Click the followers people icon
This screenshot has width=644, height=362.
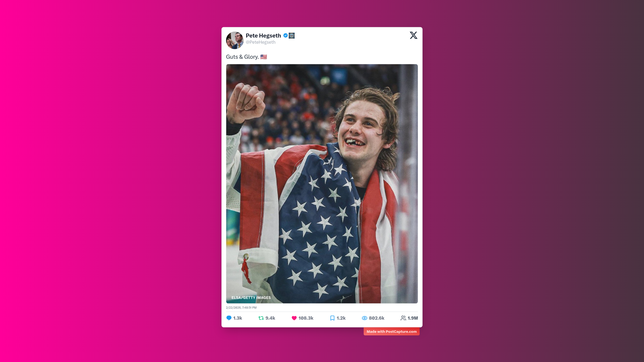[x=403, y=318]
